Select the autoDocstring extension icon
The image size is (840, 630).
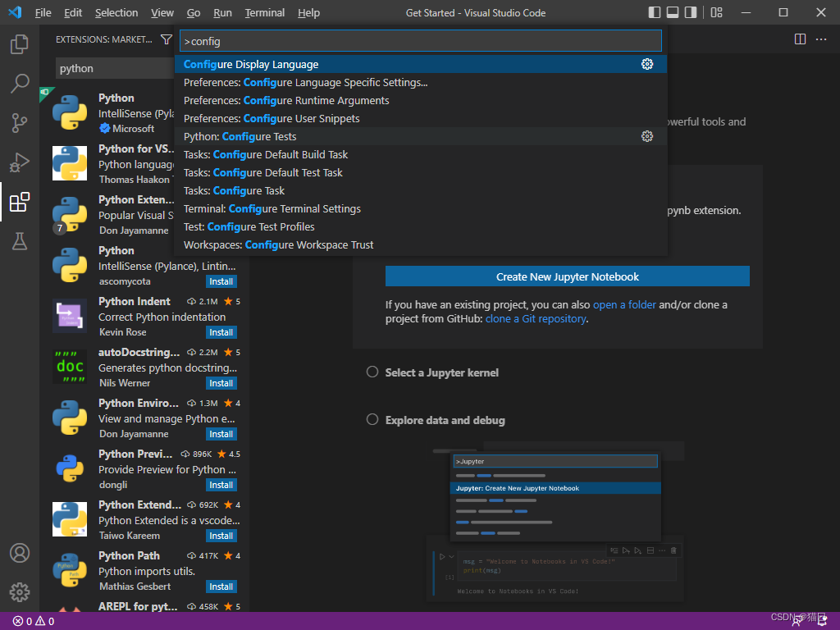[x=70, y=367]
